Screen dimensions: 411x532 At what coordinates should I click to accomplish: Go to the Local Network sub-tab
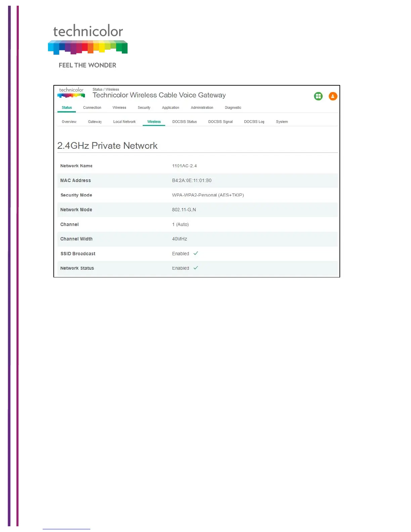click(x=124, y=122)
